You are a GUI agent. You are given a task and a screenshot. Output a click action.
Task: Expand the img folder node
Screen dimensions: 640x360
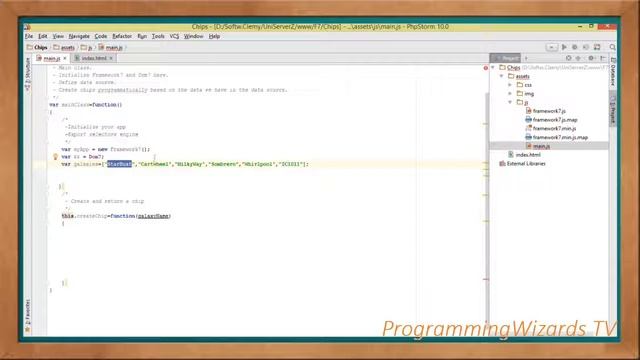click(510, 94)
